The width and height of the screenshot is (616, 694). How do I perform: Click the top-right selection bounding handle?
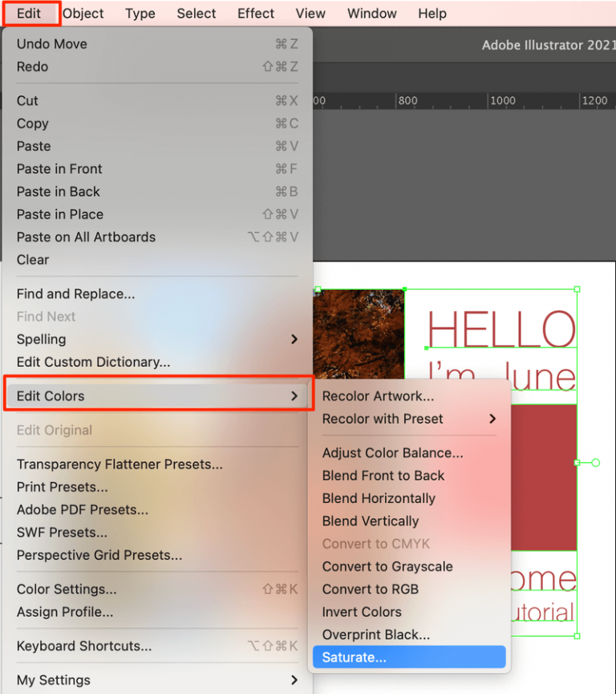577,289
